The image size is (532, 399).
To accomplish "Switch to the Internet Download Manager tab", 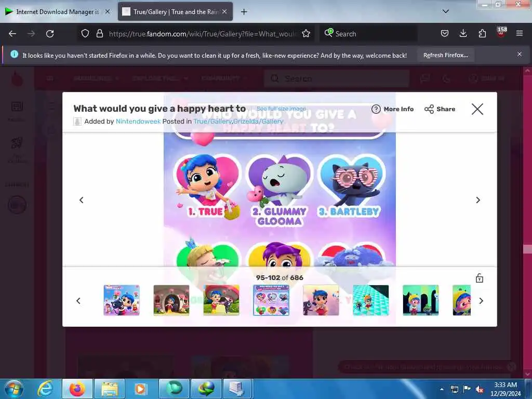I will (57, 12).
